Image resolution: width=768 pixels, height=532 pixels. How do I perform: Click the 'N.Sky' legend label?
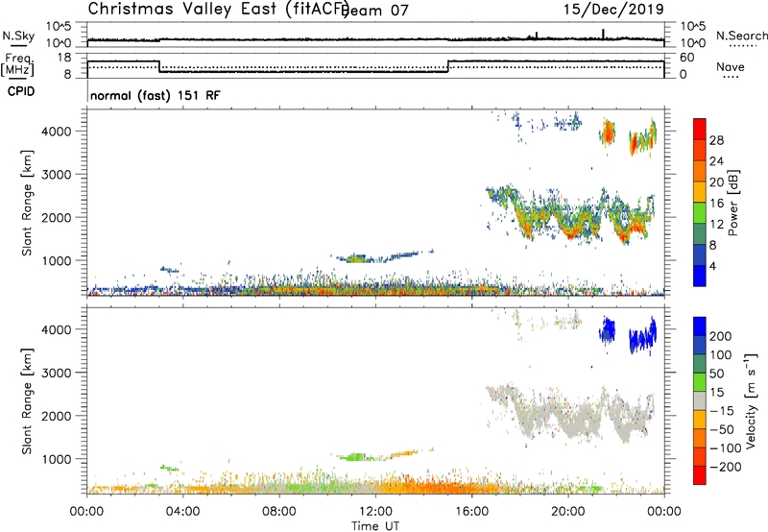coord(18,36)
